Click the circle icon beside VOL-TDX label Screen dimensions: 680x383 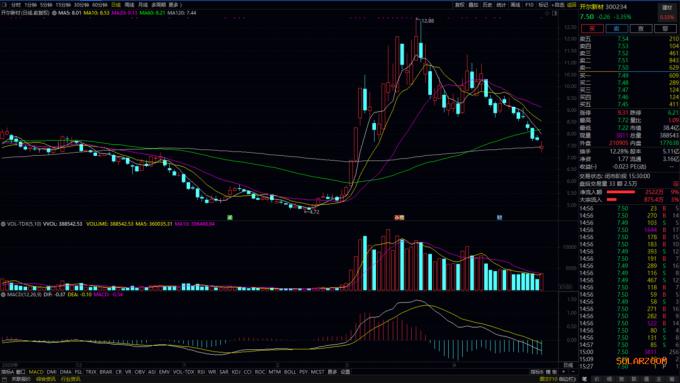tap(3, 224)
